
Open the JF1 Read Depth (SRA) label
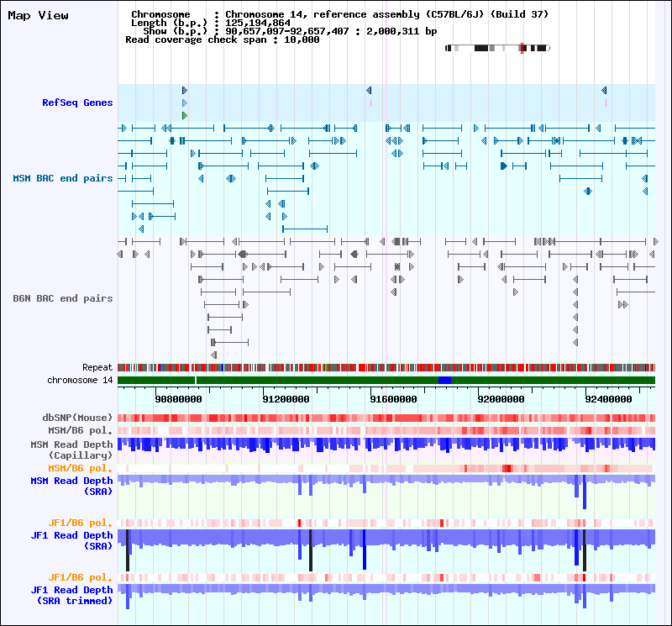71,540
